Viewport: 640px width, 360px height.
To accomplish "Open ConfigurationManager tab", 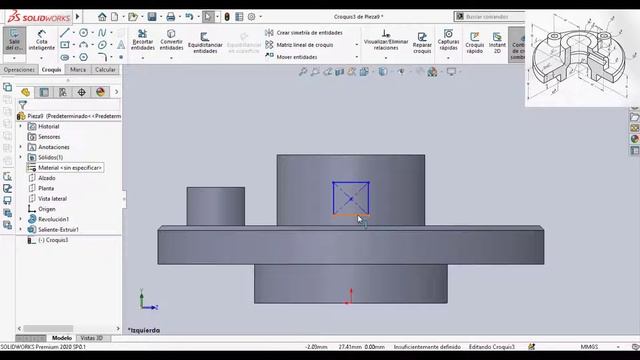I will click(x=63, y=92).
